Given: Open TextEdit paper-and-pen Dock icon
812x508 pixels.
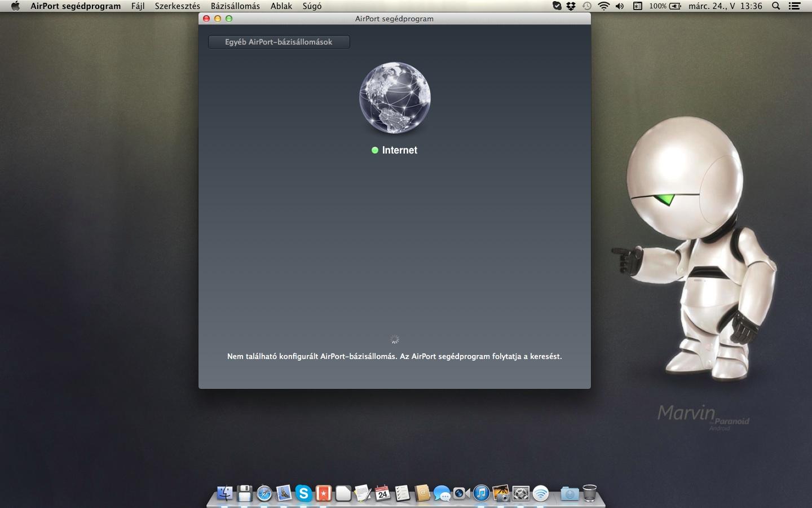Looking at the screenshot, I should click(363, 493).
